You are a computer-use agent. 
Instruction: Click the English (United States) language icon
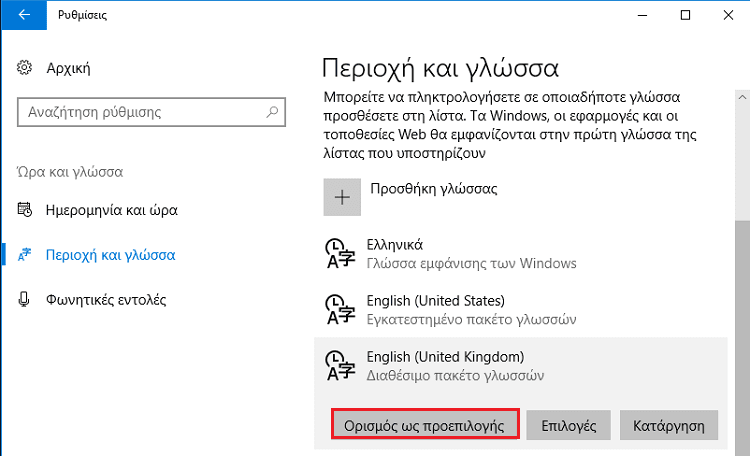(340, 310)
